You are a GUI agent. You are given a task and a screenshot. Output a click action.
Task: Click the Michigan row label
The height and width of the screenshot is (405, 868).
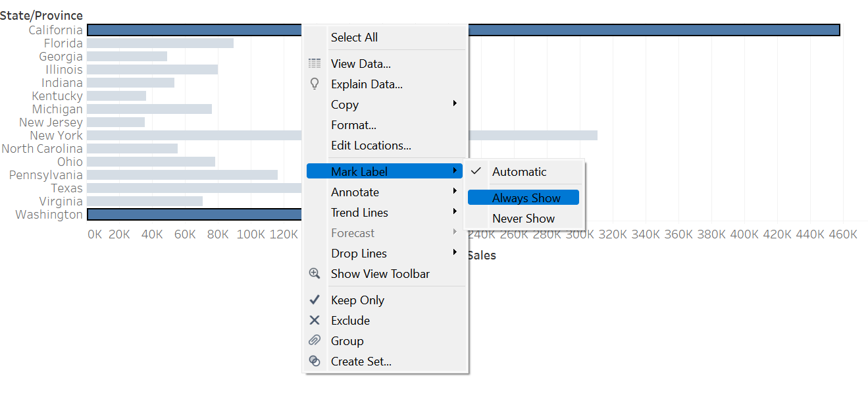(x=58, y=109)
